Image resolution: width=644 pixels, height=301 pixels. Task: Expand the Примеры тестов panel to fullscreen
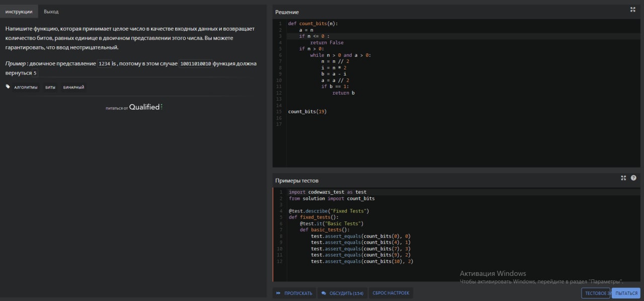point(624,178)
